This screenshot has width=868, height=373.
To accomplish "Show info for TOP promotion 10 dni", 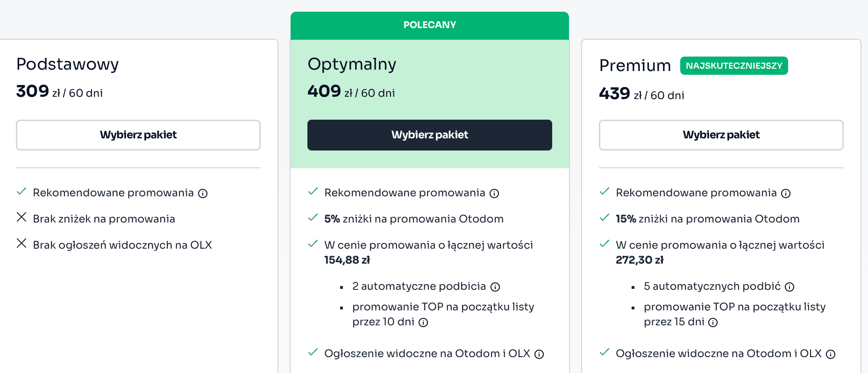I will 423,323.
